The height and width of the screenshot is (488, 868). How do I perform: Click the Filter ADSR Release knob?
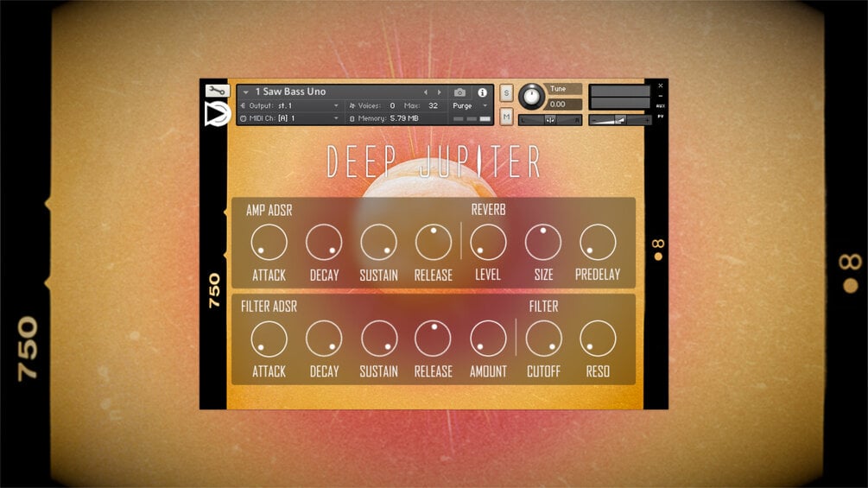click(434, 339)
